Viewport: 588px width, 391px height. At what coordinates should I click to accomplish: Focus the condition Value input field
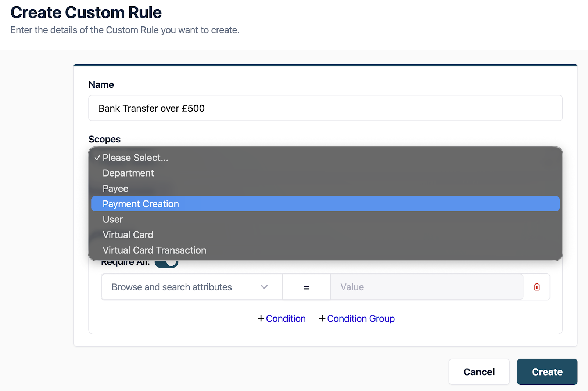point(426,287)
